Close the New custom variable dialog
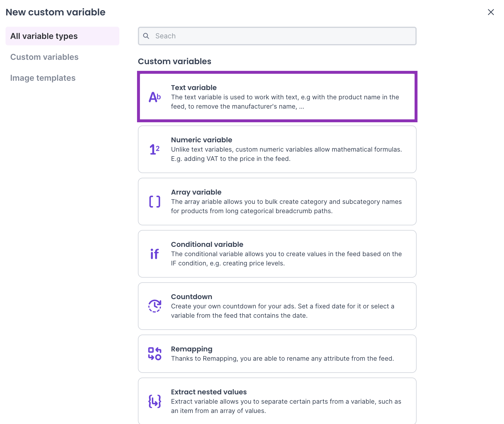The width and height of the screenshot is (504, 424). click(491, 12)
